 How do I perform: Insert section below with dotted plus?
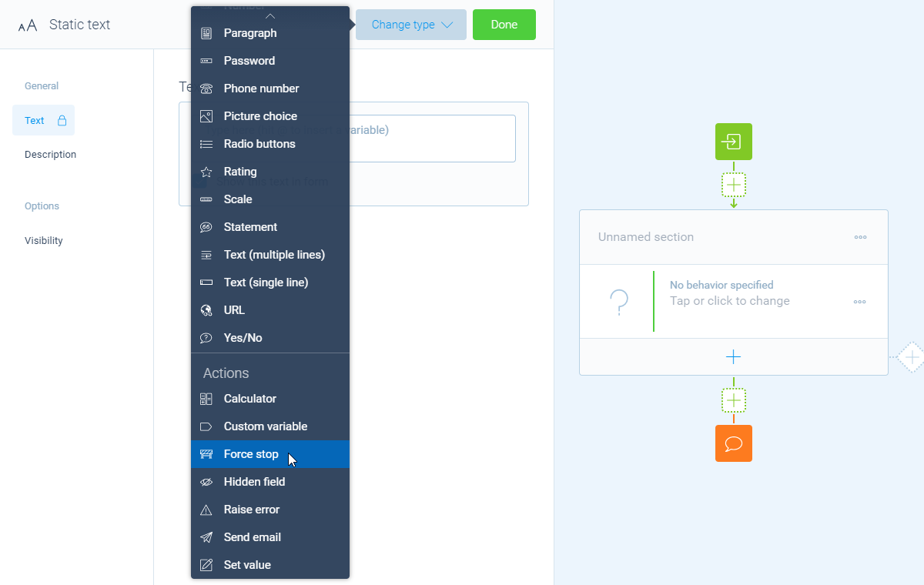[x=734, y=400]
